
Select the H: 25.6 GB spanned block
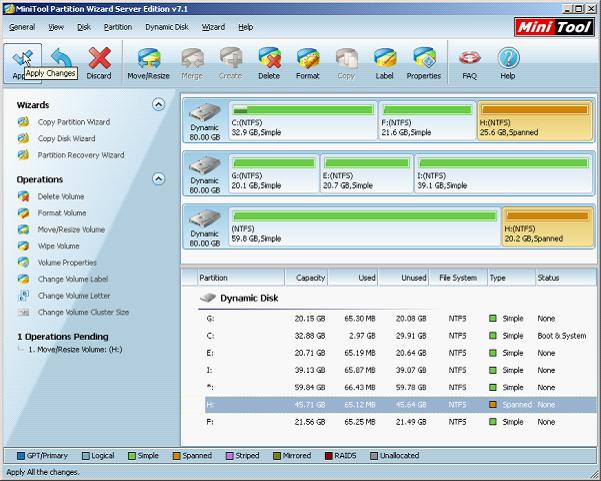[535, 120]
